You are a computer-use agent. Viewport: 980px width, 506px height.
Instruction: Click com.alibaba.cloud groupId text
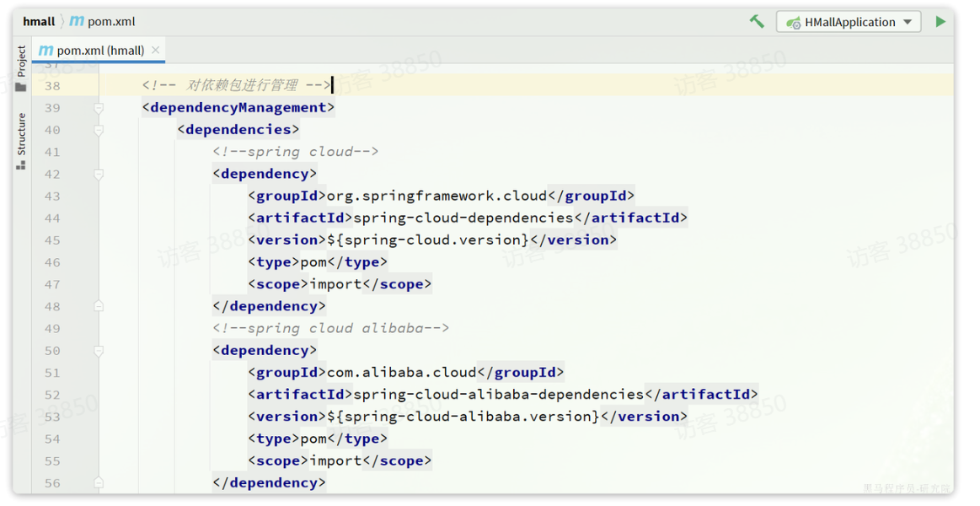[402, 373]
